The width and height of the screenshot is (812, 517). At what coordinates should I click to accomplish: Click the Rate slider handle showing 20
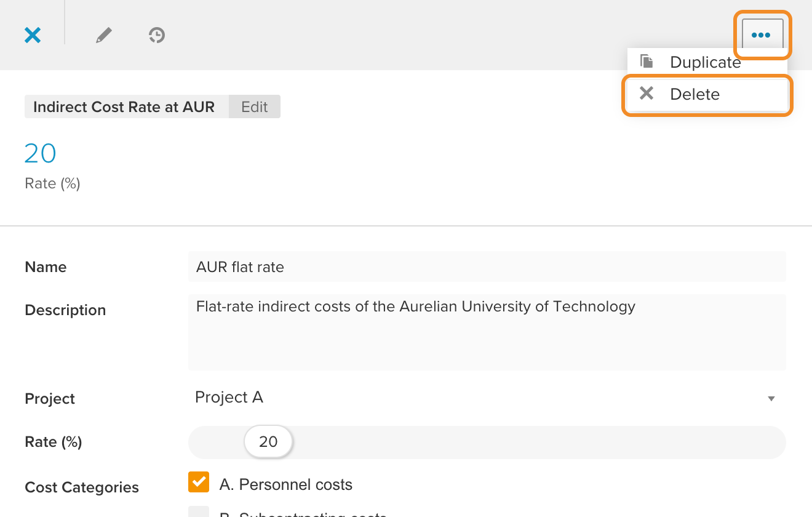tap(268, 441)
